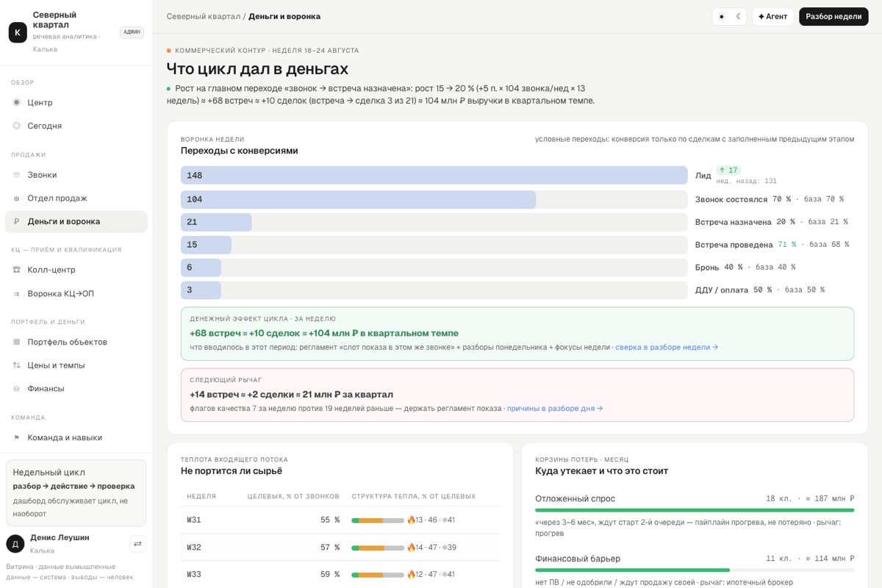Image resolution: width=882 pixels, height=588 pixels.
Task: Click the switch-user arrows icon beside Денис Леушин
Action: coord(137,544)
